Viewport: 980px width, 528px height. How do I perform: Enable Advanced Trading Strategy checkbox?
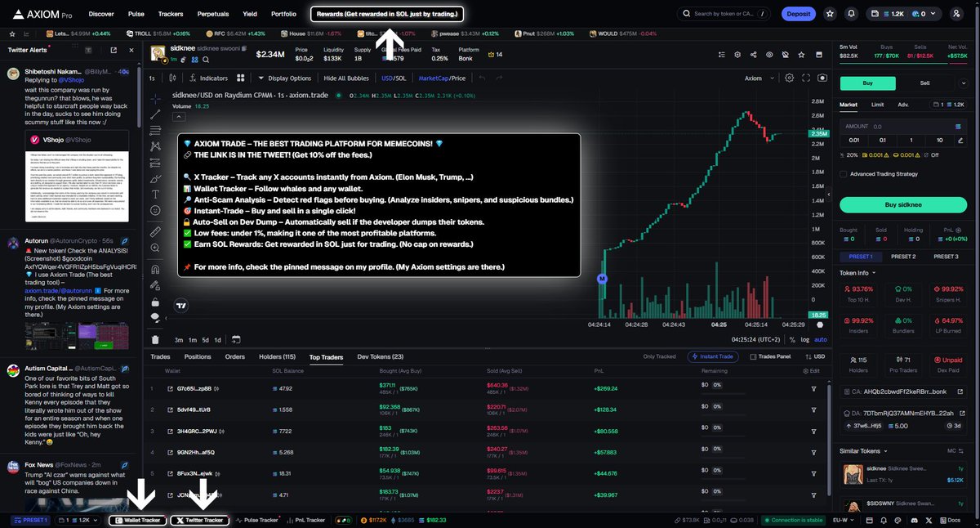pos(844,173)
